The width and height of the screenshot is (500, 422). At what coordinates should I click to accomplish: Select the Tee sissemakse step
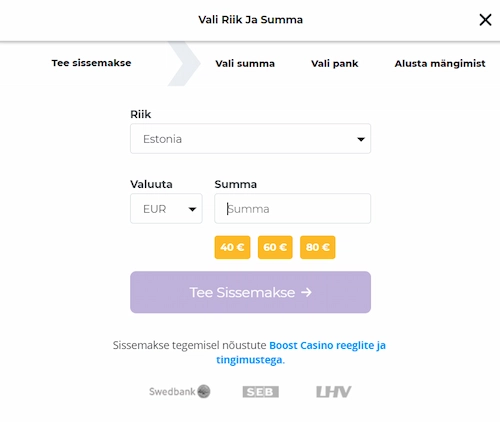(x=91, y=63)
